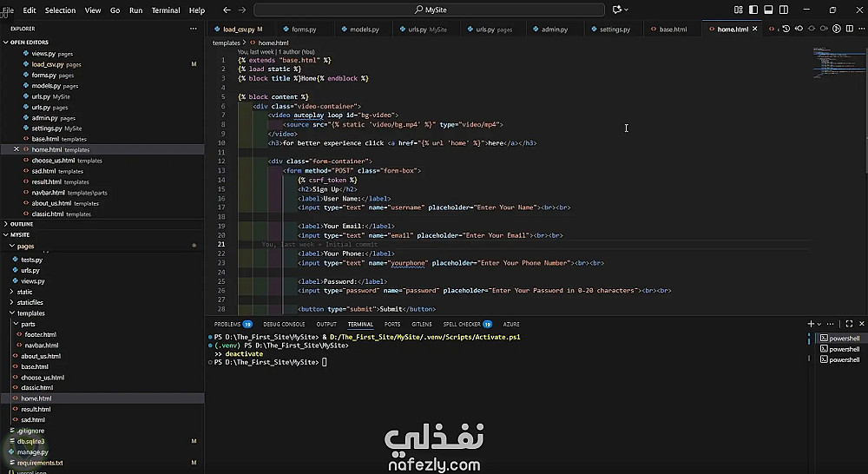This screenshot has width=868, height=474.
Task: Create a new terminal with plus icon
Action: click(x=811, y=324)
